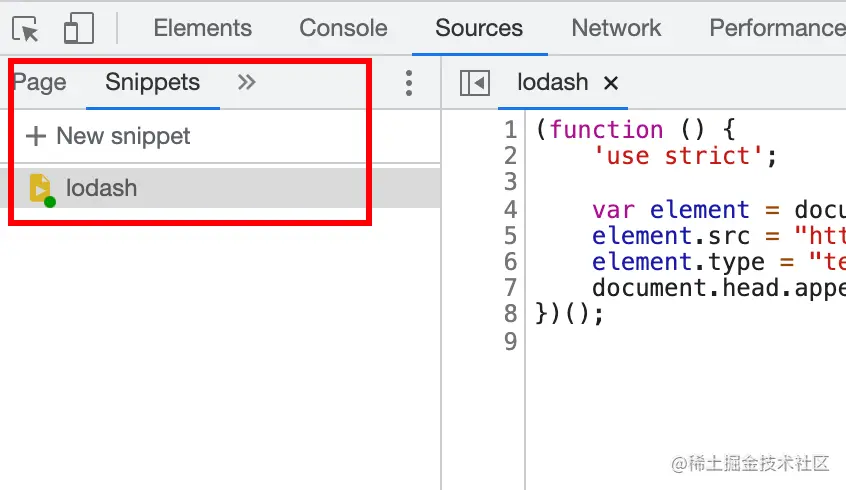Toggle the device toolbar icon
This screenshot has height=490, width=846.
79,28
